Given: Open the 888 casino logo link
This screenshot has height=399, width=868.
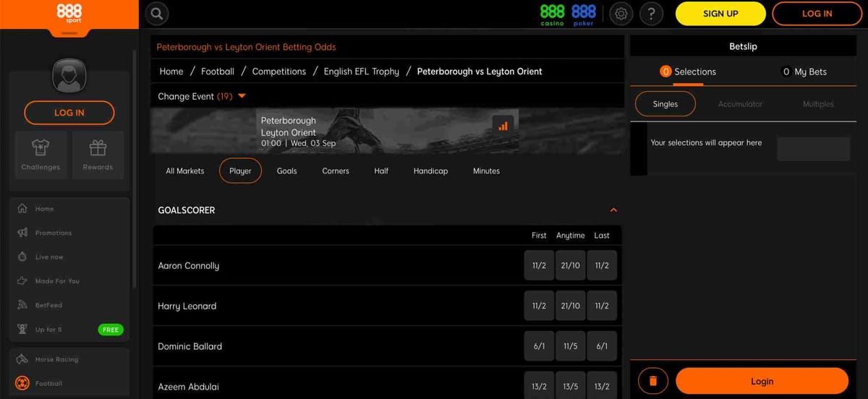Looking at the screenshot, I should click(552, 14).
